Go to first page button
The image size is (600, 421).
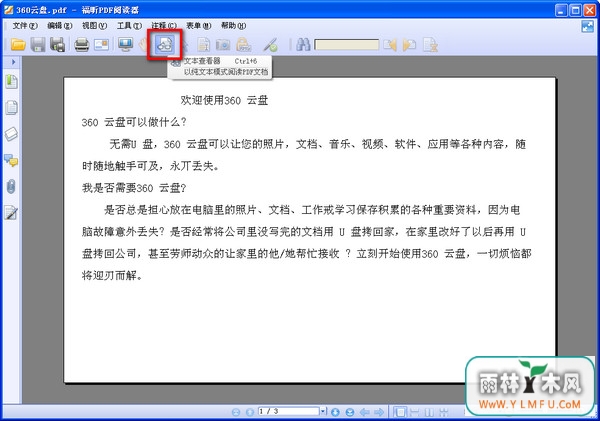[236, 412]
